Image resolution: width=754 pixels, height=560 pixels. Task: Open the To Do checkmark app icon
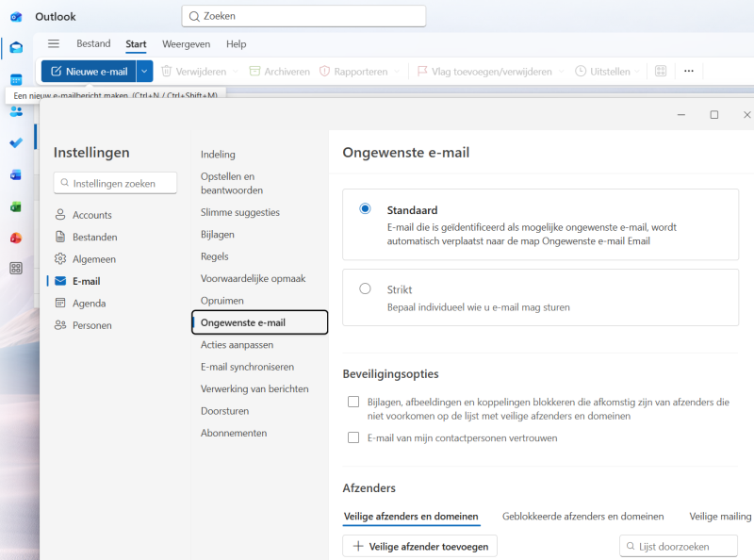tap(16, 142)
